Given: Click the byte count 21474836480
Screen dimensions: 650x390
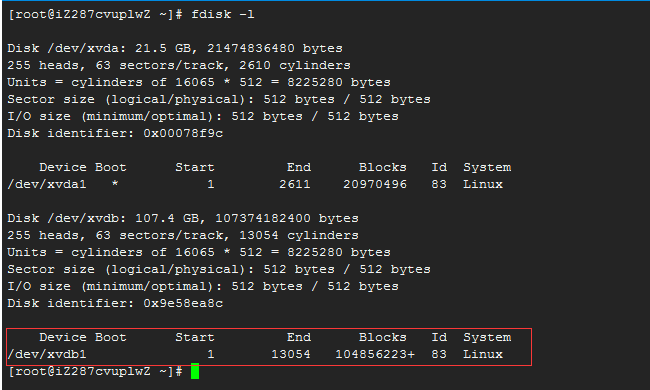Looking at the screenshot, I should pyautogui.click(x=251, y=48).
